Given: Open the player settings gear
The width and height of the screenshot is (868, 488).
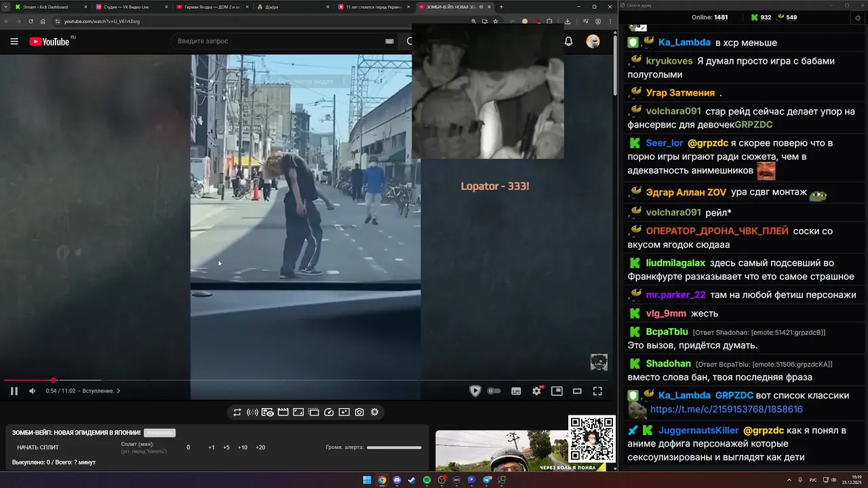Looking at the screenshot, I should (x=537, y=391).
